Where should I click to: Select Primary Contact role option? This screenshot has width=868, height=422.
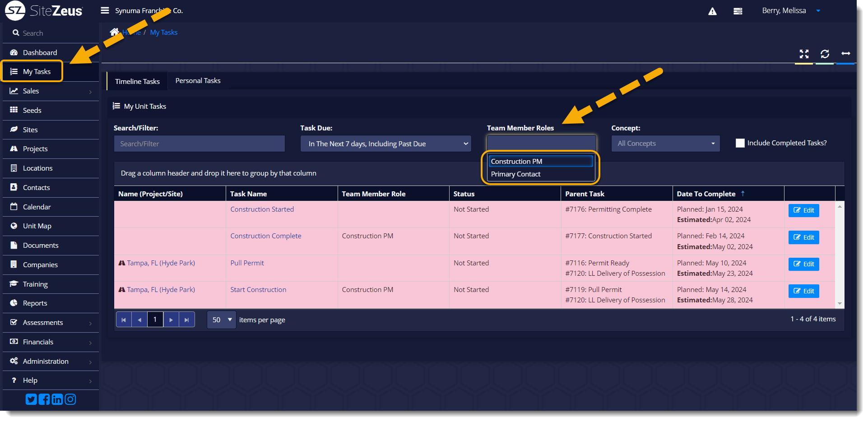(541, 174)
